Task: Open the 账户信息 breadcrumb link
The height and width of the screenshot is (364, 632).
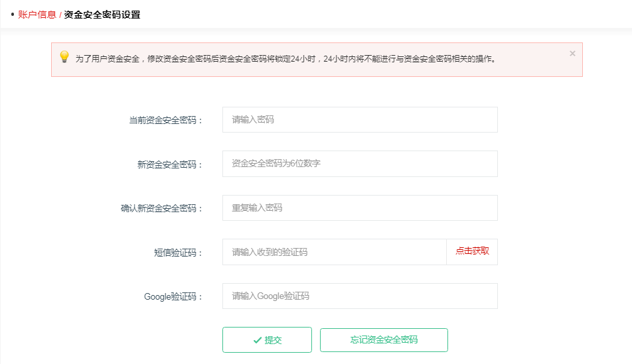Action: (x=37, y=15)
